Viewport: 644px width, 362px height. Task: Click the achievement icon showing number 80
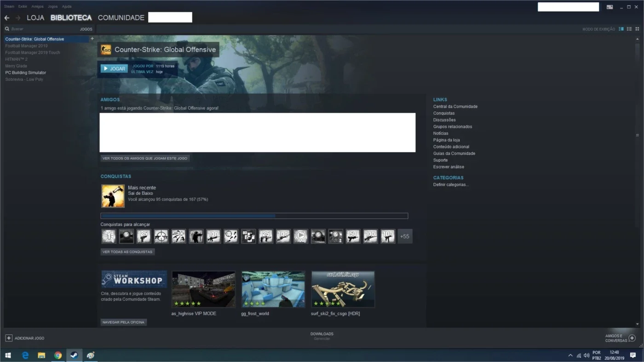[248, 236]
